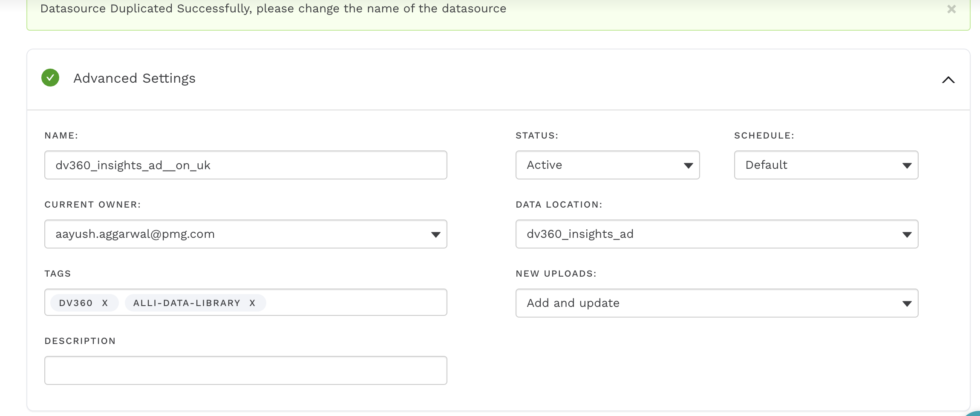Click into the Description field
Screen dimensions: 980x416
(245, 370)
